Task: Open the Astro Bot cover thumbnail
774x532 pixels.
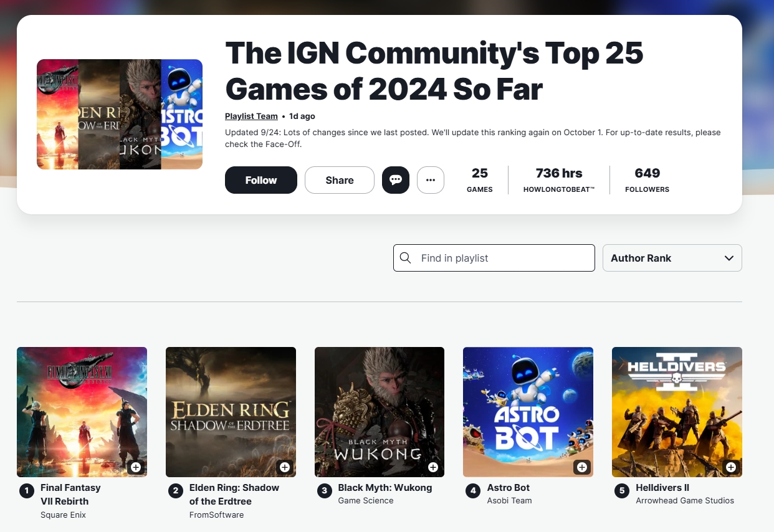Action: click(528, 412)
